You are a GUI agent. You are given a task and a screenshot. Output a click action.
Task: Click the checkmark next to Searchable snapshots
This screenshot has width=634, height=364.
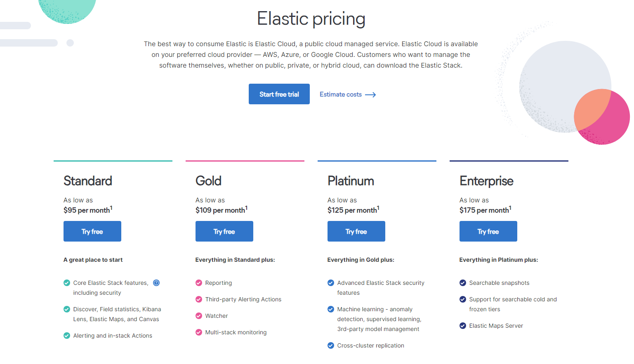(463, 283)
